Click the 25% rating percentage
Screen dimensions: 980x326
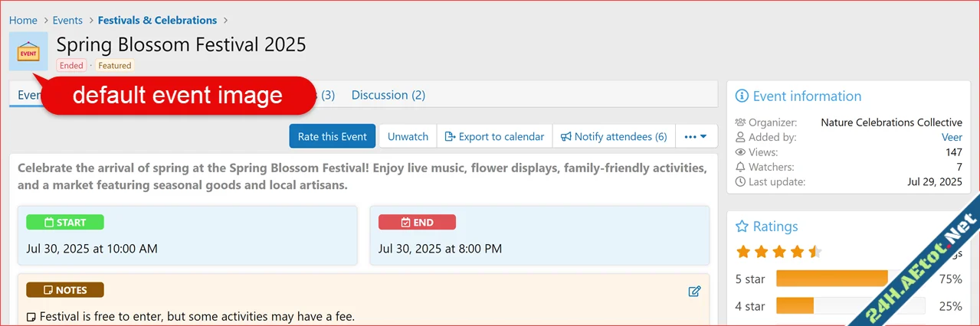pos(950,306)
